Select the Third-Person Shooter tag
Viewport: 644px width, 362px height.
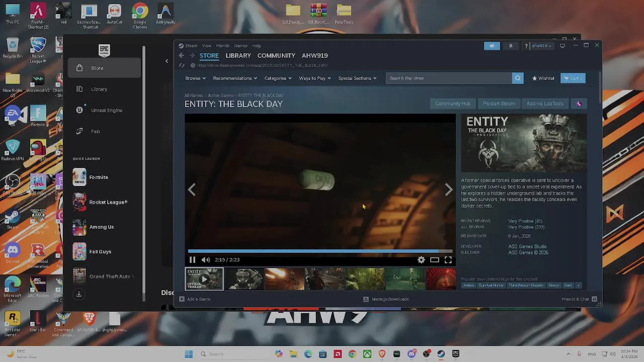tap(526, 286)
